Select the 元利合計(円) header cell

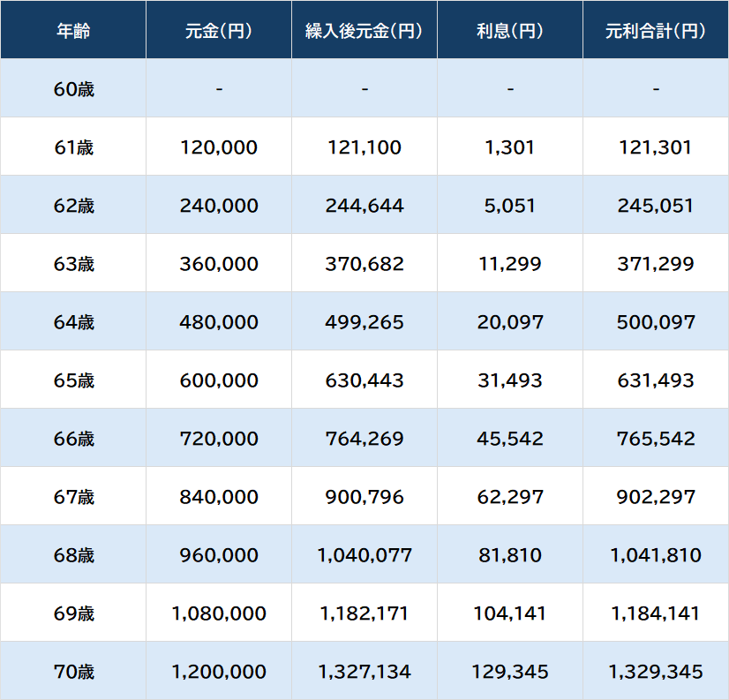[656, 30]
